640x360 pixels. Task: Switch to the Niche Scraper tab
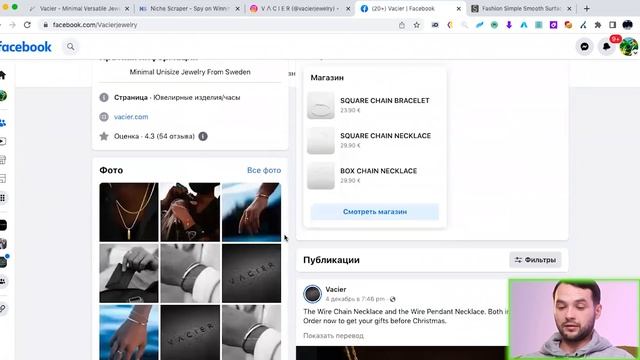pyautogui.click(x=189, y=8)
